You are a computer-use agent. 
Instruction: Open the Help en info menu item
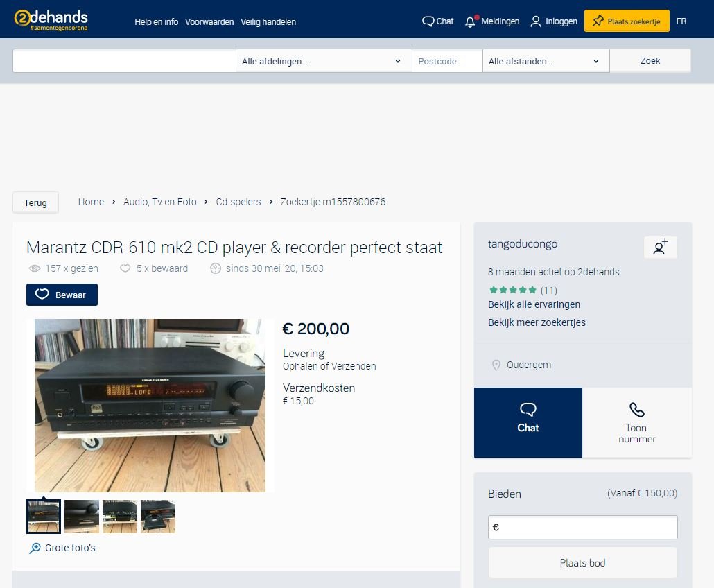[x=156, y=22]
